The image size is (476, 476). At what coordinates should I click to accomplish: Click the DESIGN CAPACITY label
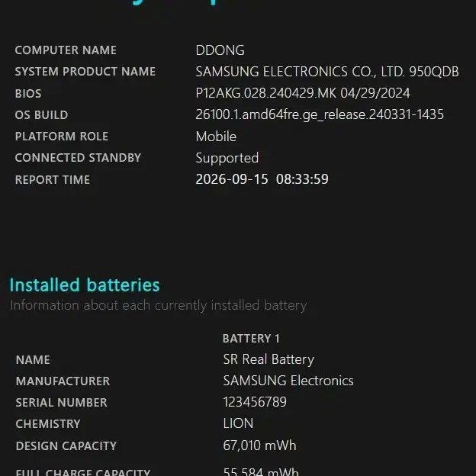click(66, 446)
